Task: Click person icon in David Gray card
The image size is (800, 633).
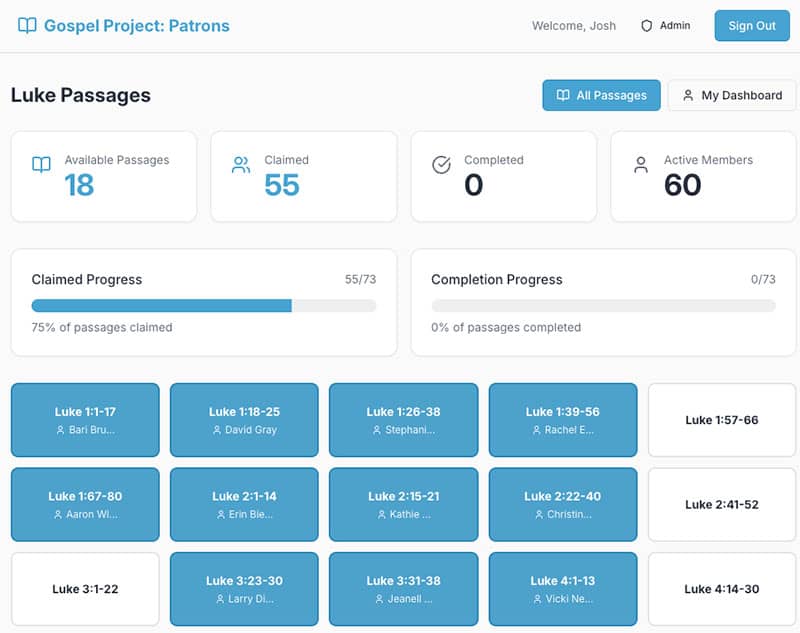Action: tap(217, 430)
